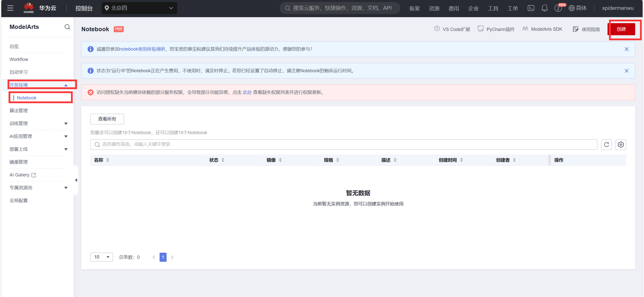The image size is (644, 297).
Task: Click the Notebook filter search field
Action: point(344,144)
